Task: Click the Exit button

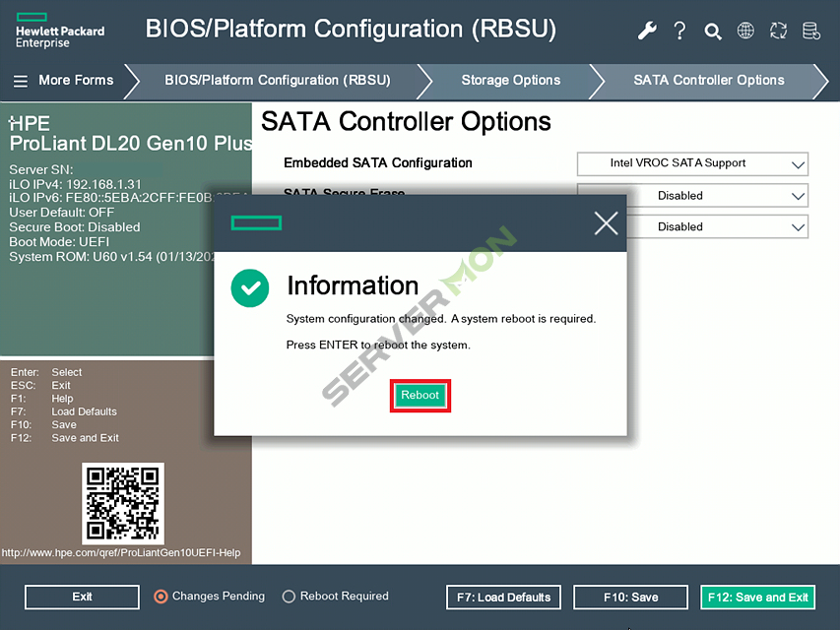Action: click(82, 597)
